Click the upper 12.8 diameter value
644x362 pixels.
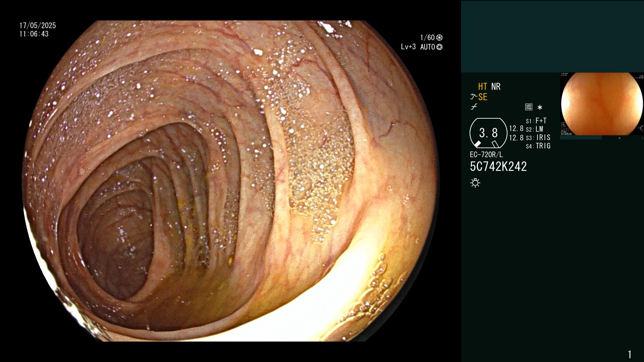point(516,128)
